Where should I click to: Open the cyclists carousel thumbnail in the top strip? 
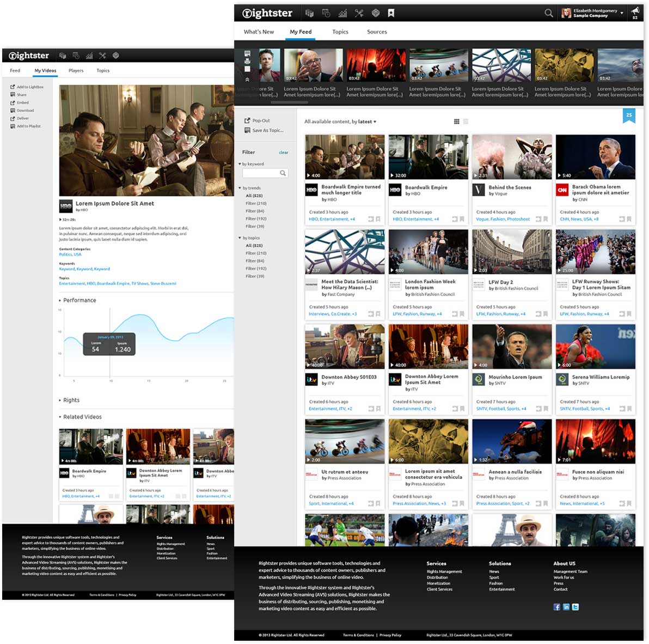point(439,65)
